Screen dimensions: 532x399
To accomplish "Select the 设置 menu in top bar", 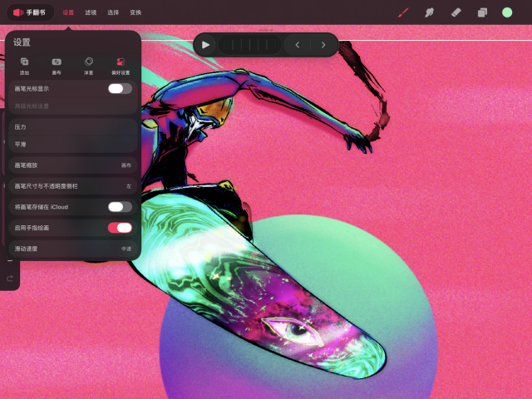I will 68,12.
